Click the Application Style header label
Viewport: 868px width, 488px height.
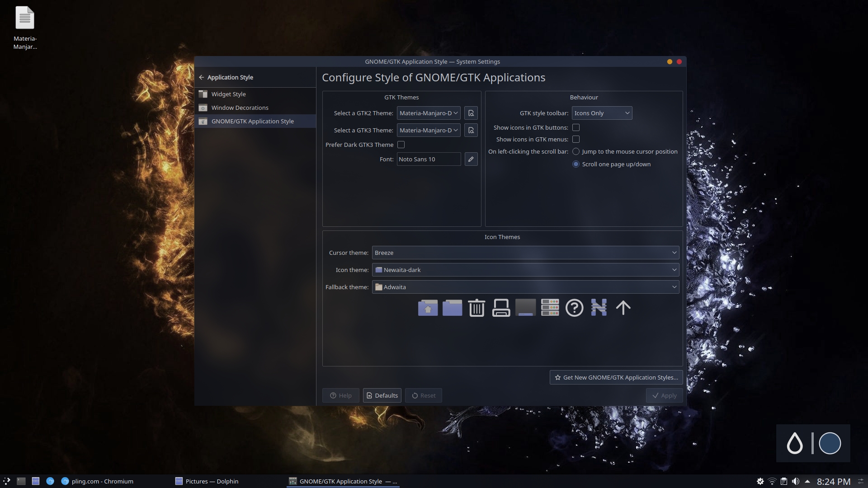pos(230,77)
